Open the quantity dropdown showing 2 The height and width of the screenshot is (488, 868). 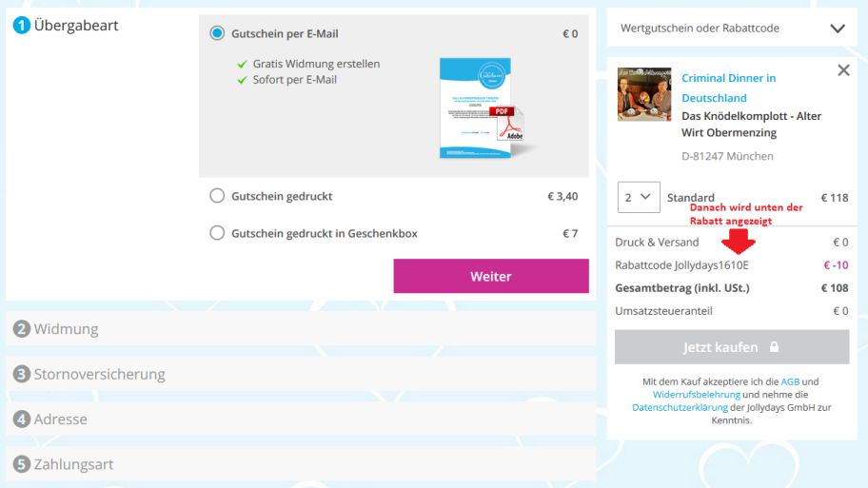pyautogui.click(x=637, y=198)
